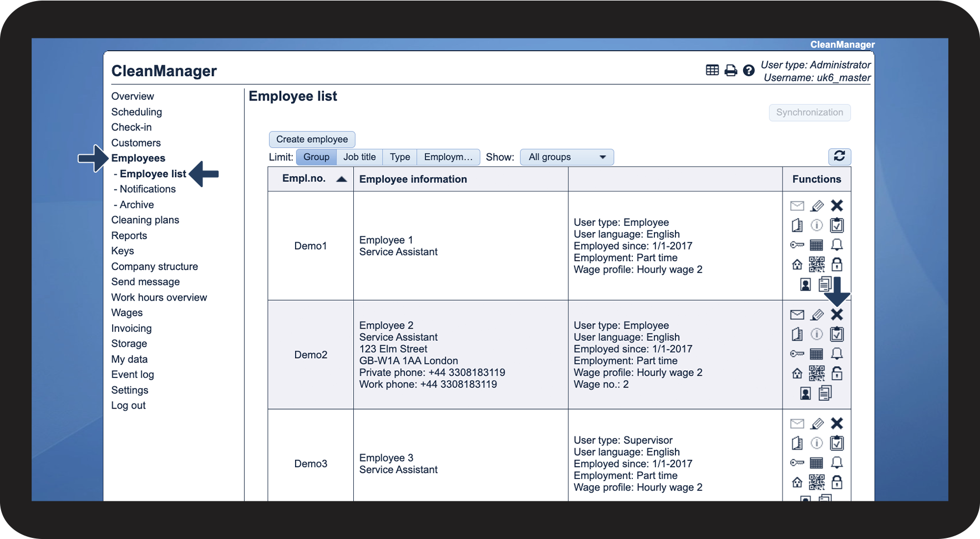The image size is (980, 539).
Task: Refresh the employee list table
Action: [x=839, y=157]
